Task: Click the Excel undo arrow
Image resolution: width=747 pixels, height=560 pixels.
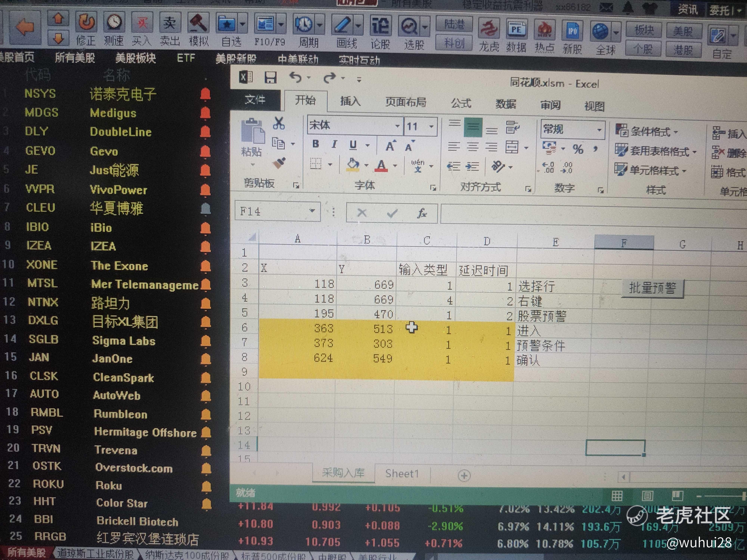Action: click(x=295, y=78)
